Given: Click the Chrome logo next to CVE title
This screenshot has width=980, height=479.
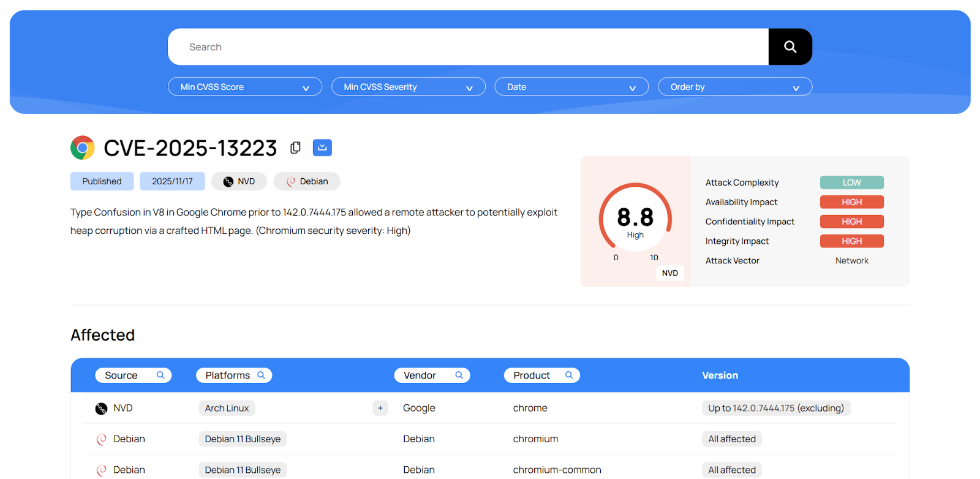Looking at the screenshot, I should tap(83, 148).
